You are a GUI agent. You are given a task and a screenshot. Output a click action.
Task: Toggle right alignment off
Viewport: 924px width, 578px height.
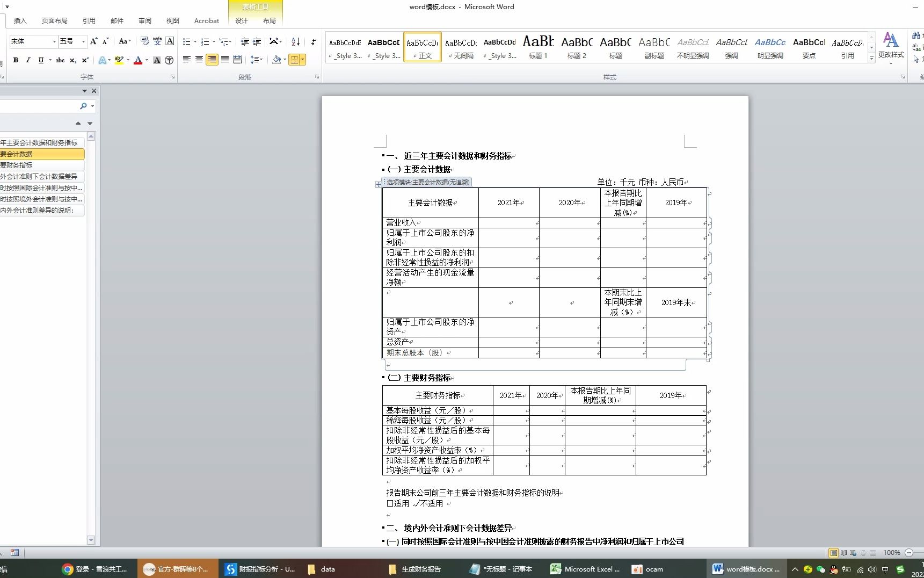click(212, 60)
